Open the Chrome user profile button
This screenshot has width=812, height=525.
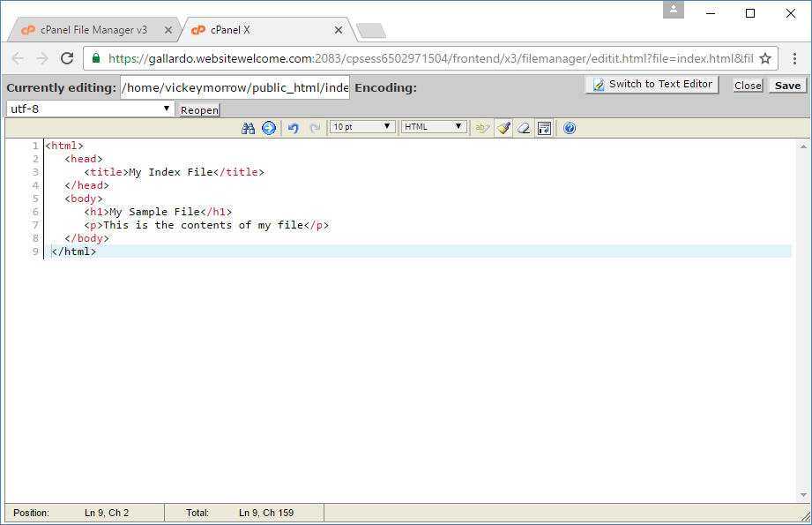click(674, 10)
